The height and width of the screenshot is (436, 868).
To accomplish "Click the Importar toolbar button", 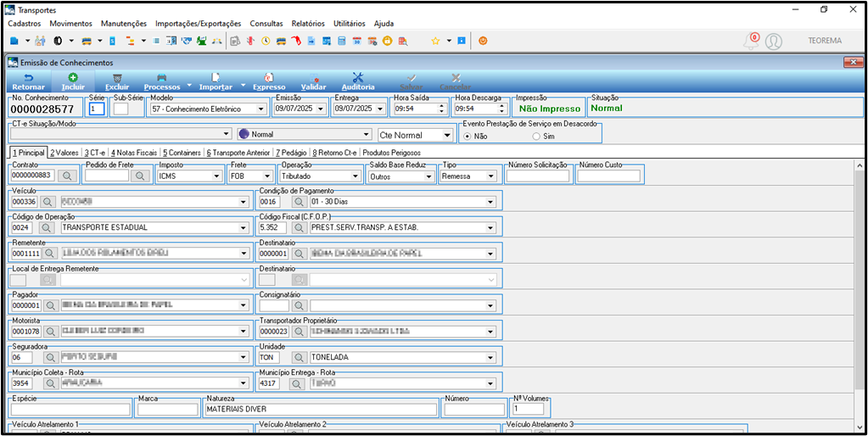I will (216, 81).
